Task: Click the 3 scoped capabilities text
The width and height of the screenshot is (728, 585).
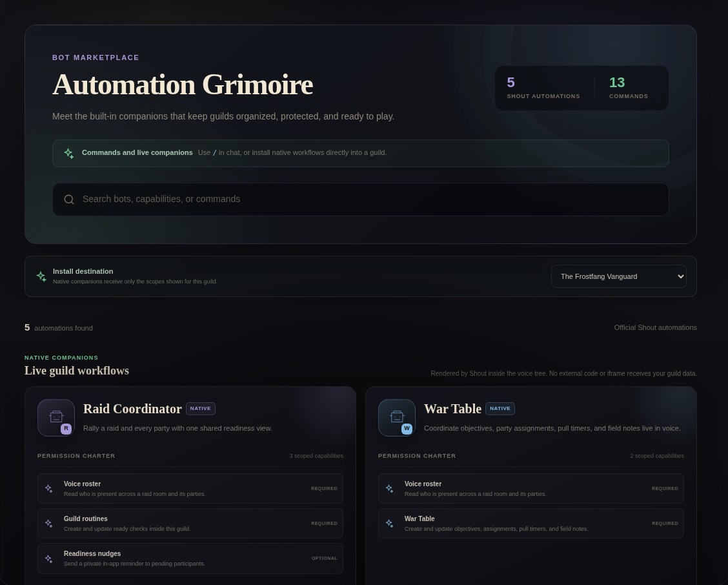Action: (x=316, y=456)
